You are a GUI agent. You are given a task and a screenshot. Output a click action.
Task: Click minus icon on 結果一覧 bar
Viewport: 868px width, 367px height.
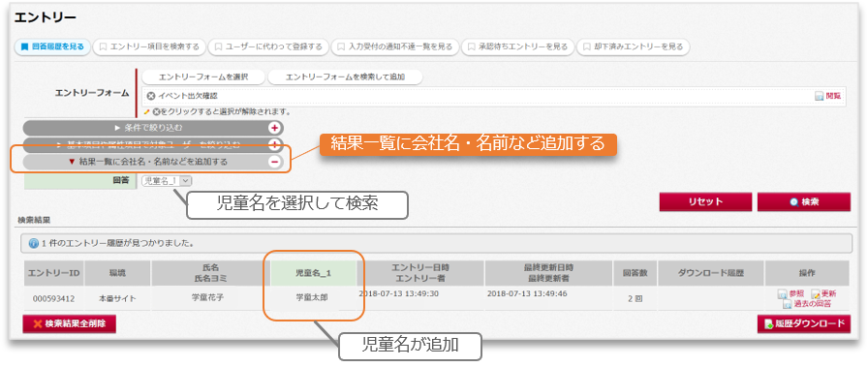[x=274, y=162]
